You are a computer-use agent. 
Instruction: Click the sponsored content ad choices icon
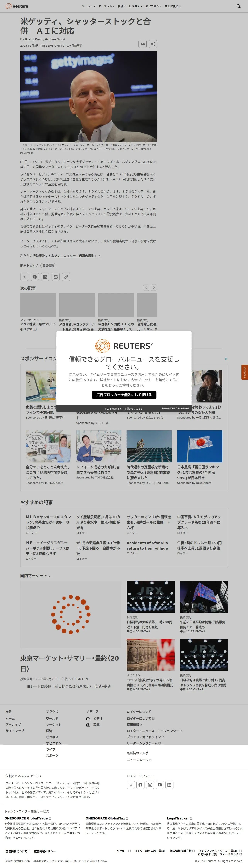tap(226, 359)
